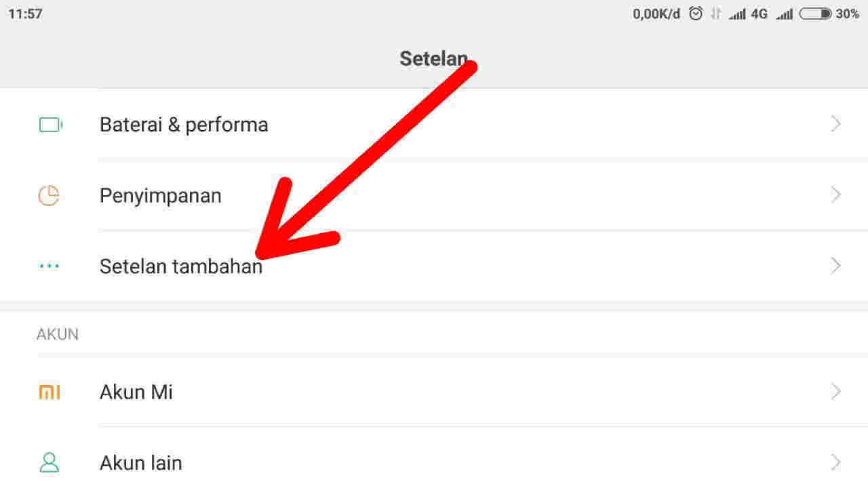
Task: Open Baterai & performa settings
Action: tap(184, 124)
